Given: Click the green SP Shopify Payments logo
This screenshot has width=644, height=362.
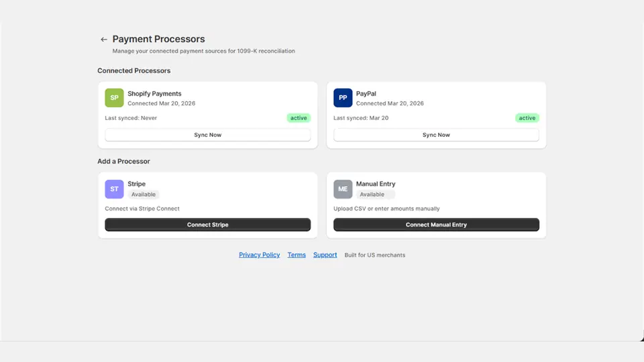Looking at the screenshot, I should 114,98.
